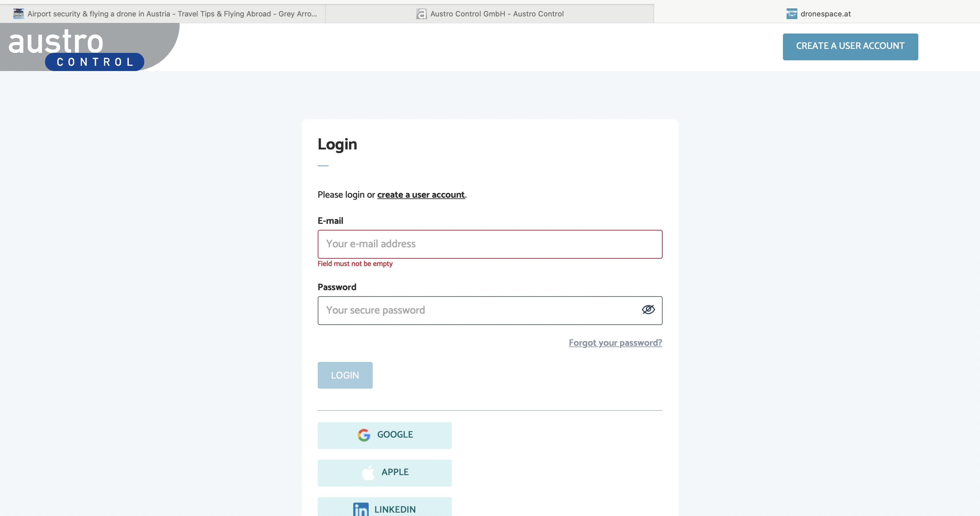
Task: Switch to the dronespace.at tab
Action: 825,14
